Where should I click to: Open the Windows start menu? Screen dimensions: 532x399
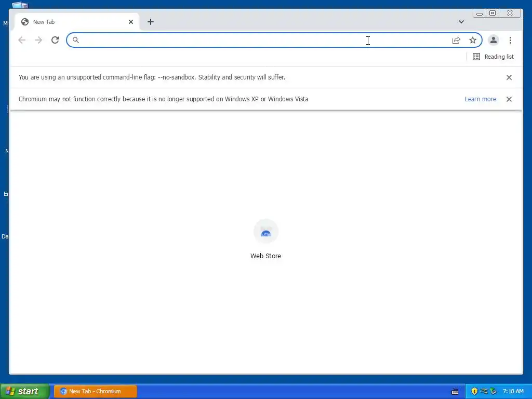[24, 391]
